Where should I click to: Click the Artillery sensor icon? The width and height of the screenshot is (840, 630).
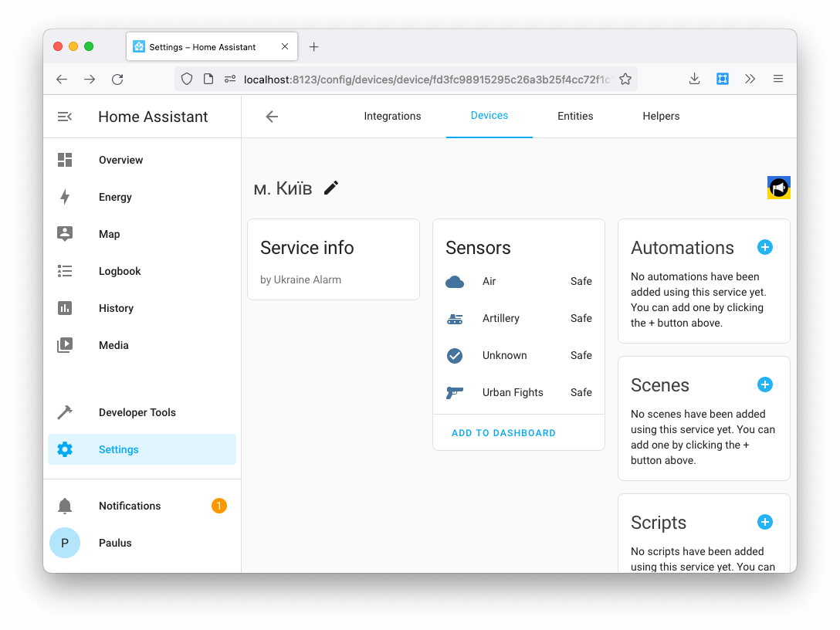(x=455, y=318)
